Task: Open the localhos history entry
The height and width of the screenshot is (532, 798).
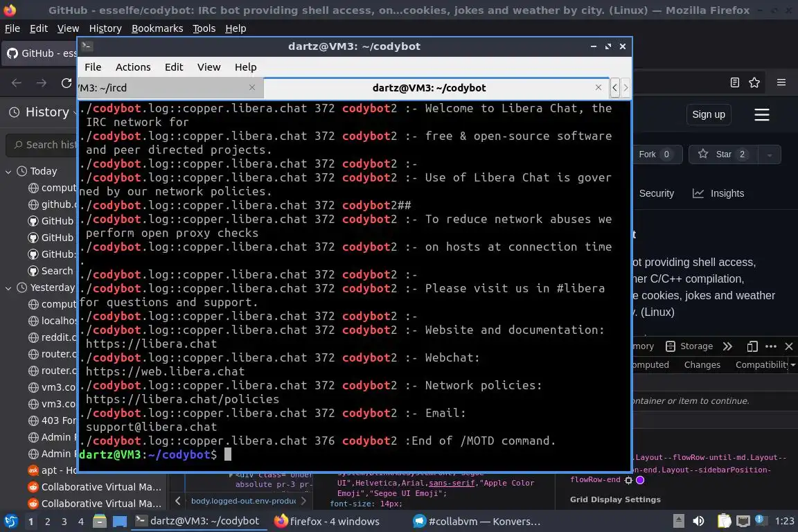Action: (52, 321)
